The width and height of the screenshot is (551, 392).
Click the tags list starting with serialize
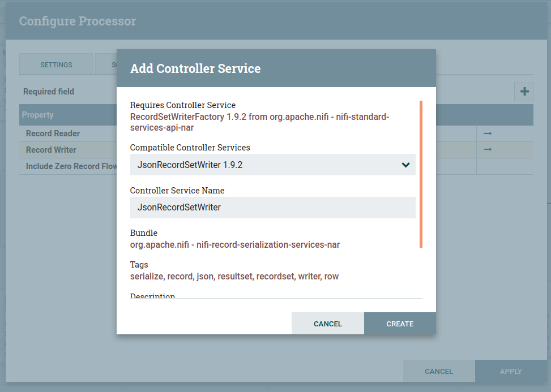click(x=234, y=277)
